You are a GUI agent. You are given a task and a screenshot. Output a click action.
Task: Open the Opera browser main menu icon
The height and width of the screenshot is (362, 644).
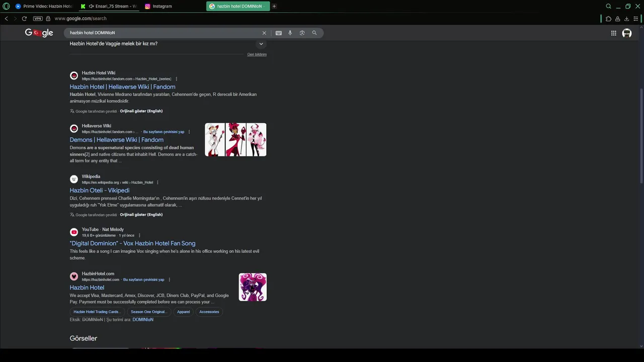coord(6,6)
